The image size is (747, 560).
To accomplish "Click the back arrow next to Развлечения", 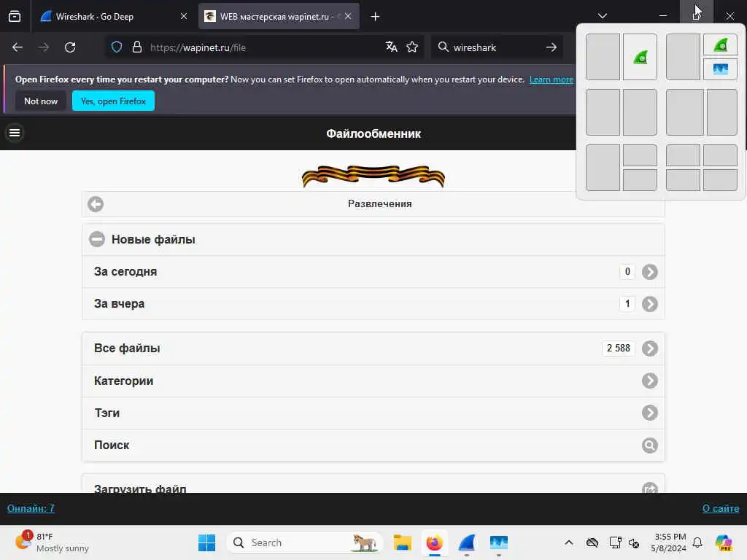I will 96,204.
